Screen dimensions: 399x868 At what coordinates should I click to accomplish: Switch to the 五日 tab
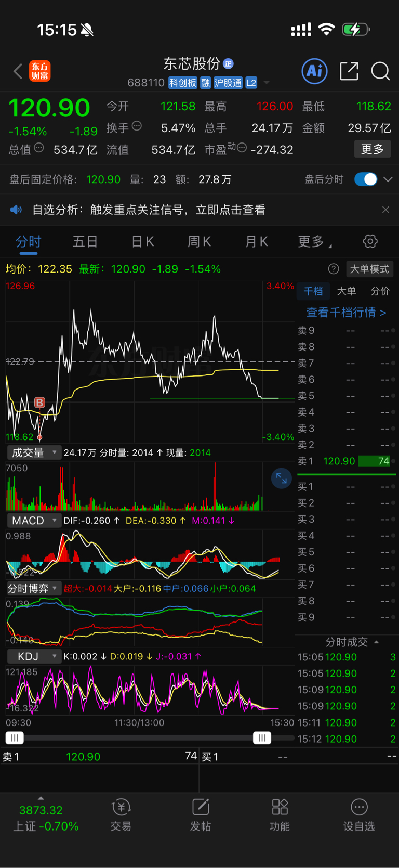[85, 241]
